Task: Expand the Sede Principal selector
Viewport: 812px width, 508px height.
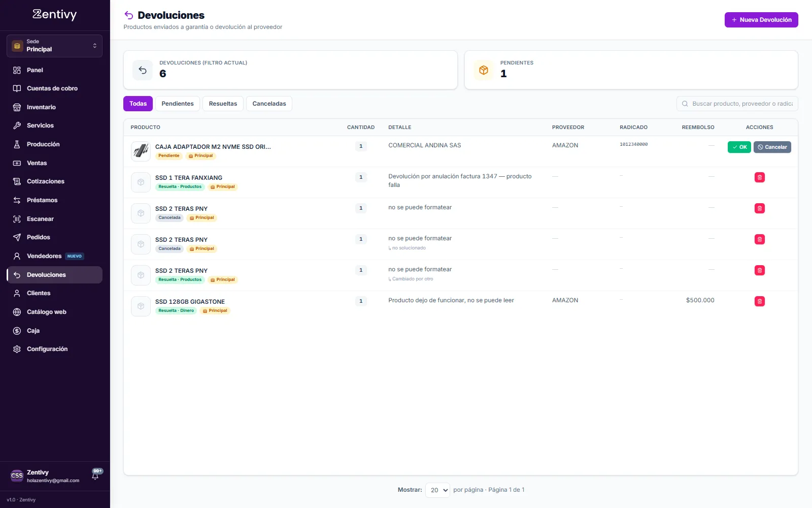Action: pyautogui.click(x=54, y=46)
